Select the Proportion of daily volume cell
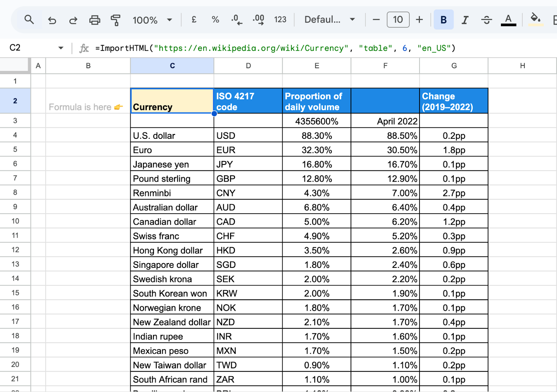 coord(317,101)
